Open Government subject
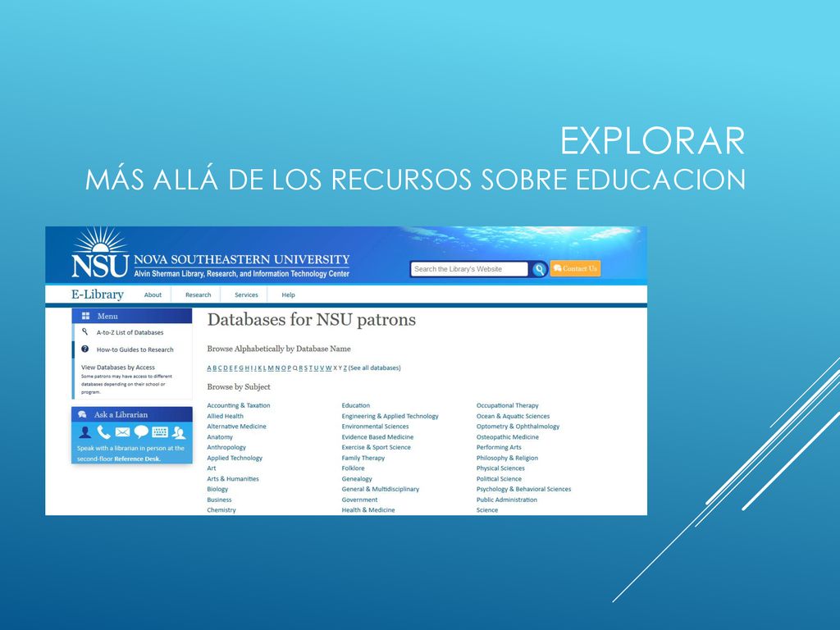Screen dimensions: 840x630 (359, 500)
